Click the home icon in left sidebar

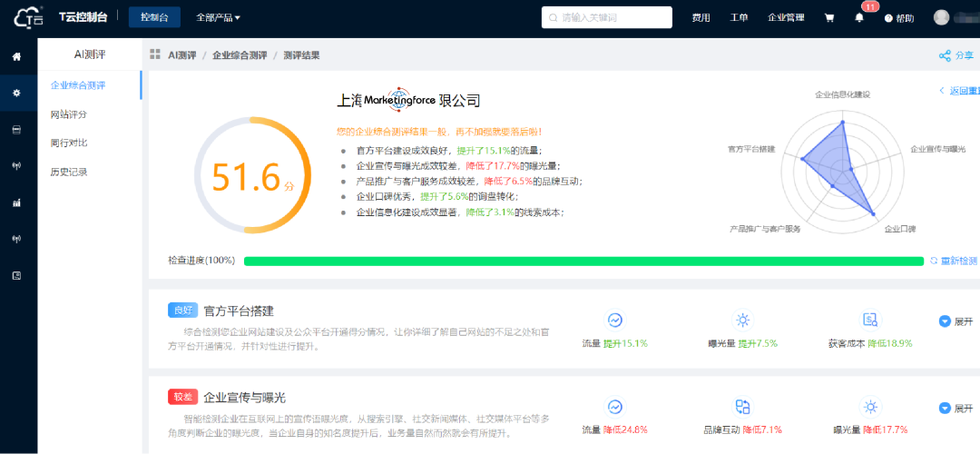point(16,57)
